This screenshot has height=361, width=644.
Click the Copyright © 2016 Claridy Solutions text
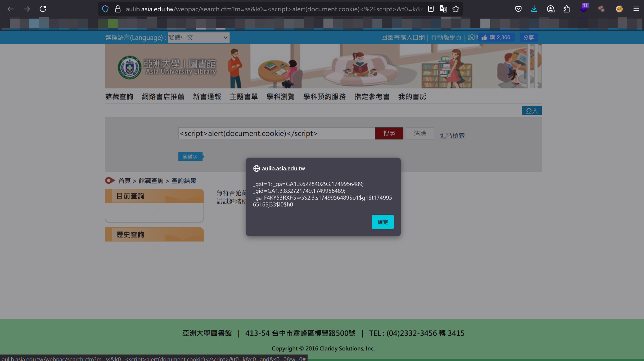coord(323,348)
